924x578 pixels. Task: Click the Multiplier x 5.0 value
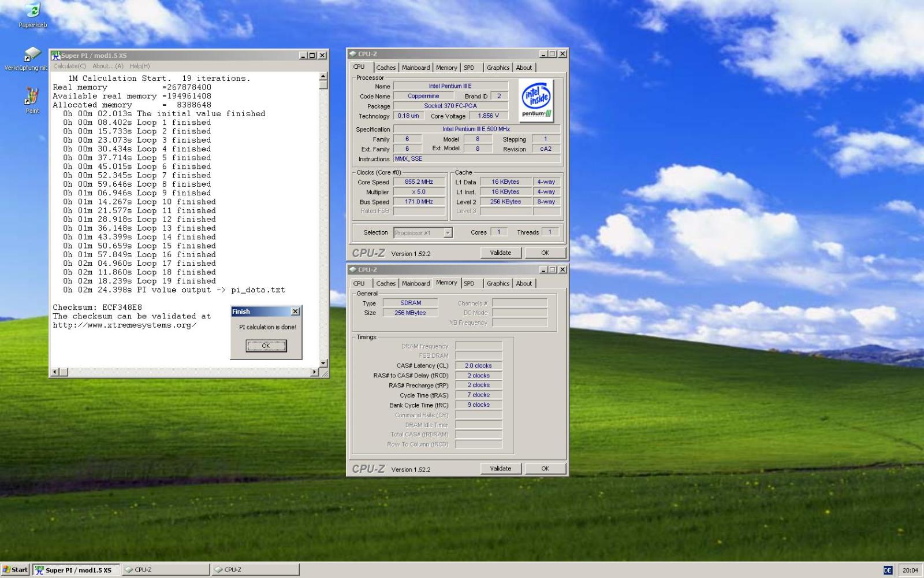pos(419,192)
